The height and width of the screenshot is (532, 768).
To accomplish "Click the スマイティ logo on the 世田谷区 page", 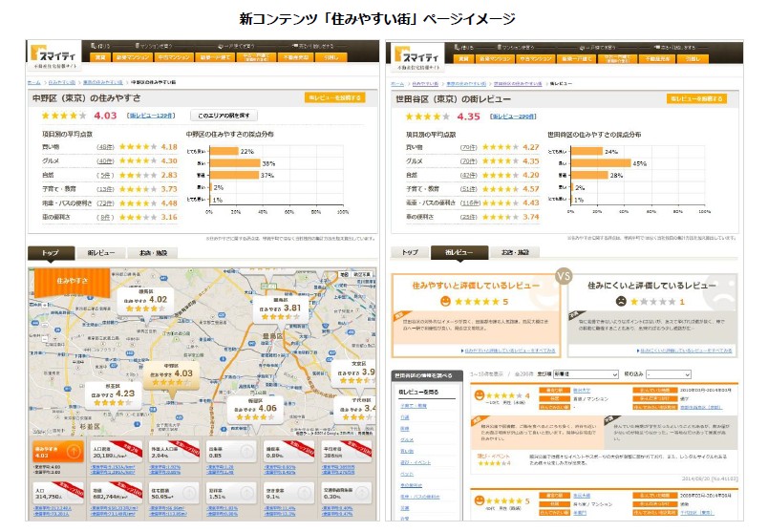I will click(416, 58).
